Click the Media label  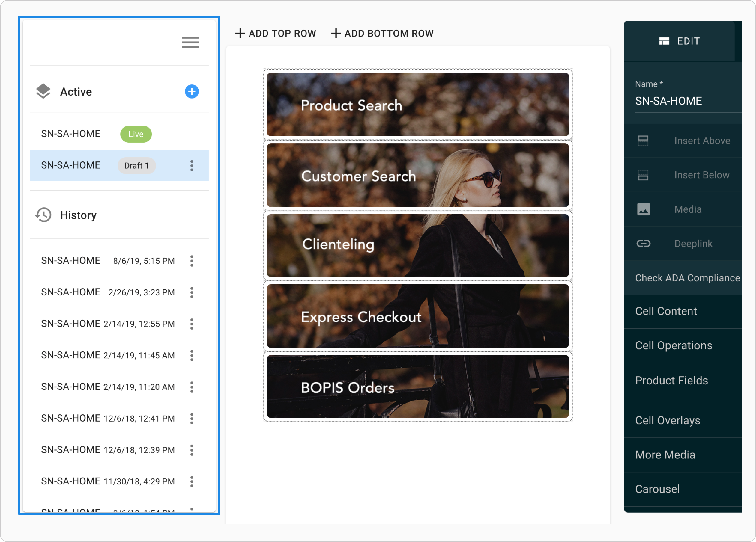[688, 209]
